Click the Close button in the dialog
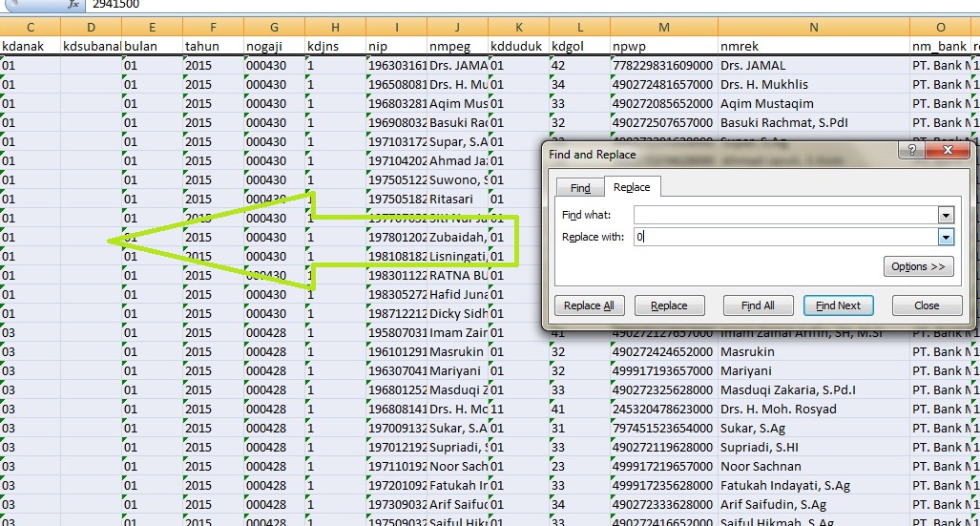Image resolution: width=980 pixels, height=526 pixels. pyautogui.click(x=927, y=305)
